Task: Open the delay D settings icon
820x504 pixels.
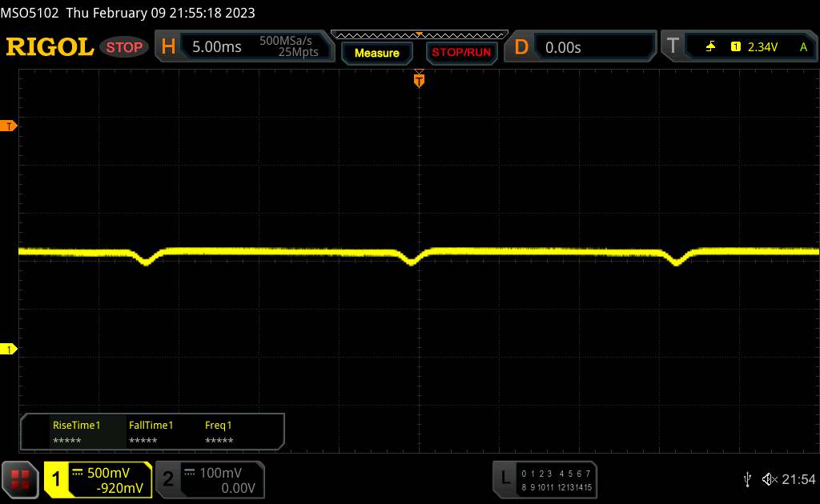Action: pyautogui.click(x=521, y=47)
